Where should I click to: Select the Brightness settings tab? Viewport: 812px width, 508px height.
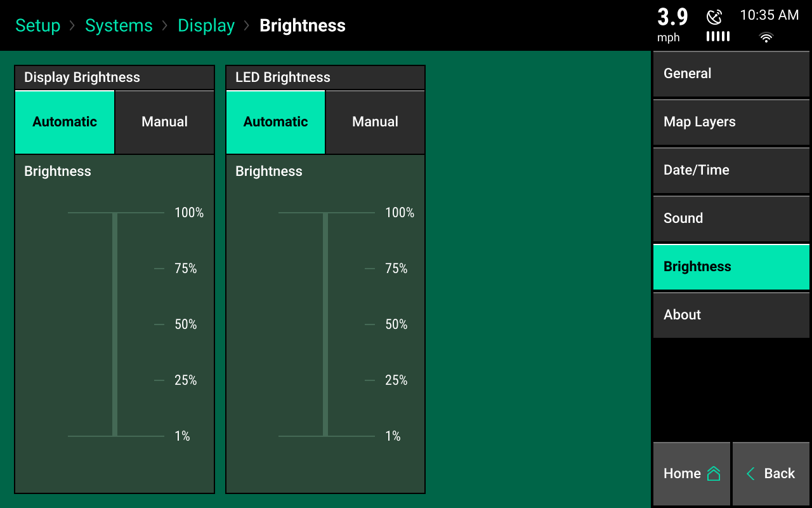tap(731, 267)
